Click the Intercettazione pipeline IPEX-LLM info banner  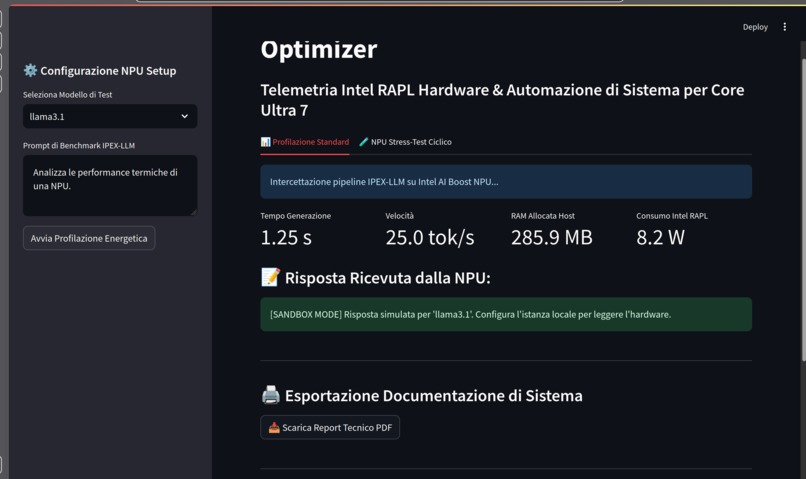(x=506, y=181)
